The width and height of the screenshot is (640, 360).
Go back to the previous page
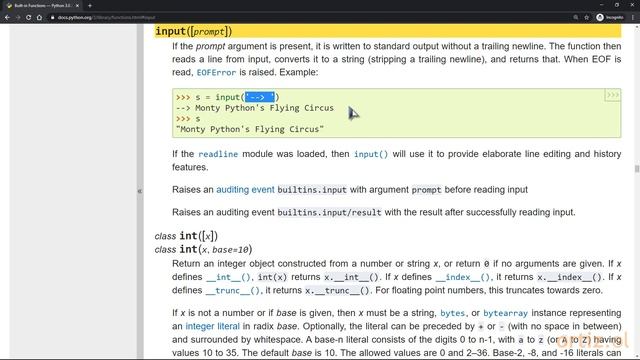pyautogui.click(x=7, y=18)
